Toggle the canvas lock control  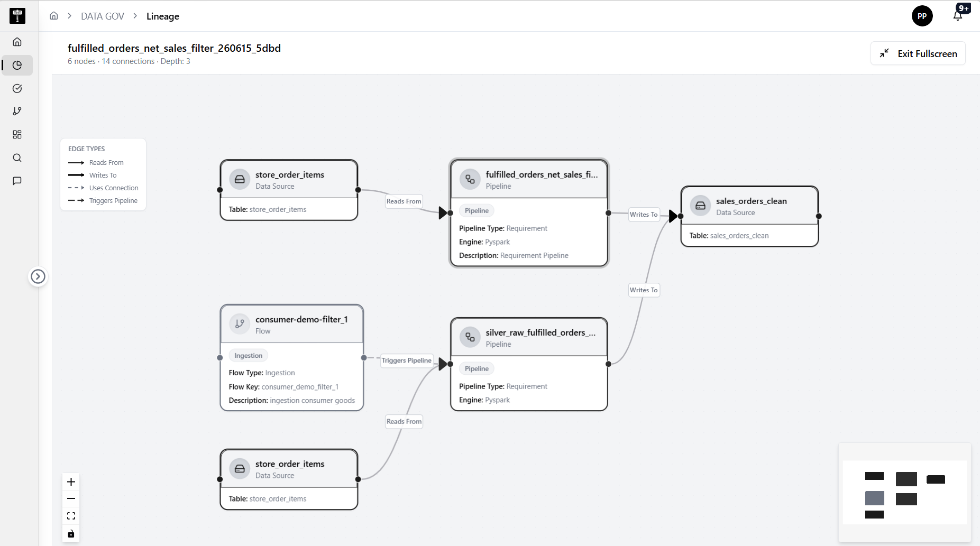coord(71,533)
